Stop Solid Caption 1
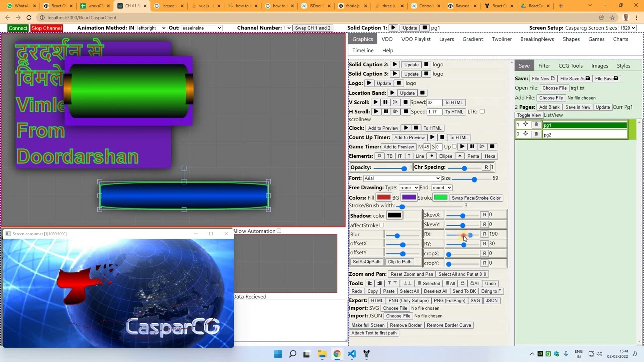 (x=425, y=28)
